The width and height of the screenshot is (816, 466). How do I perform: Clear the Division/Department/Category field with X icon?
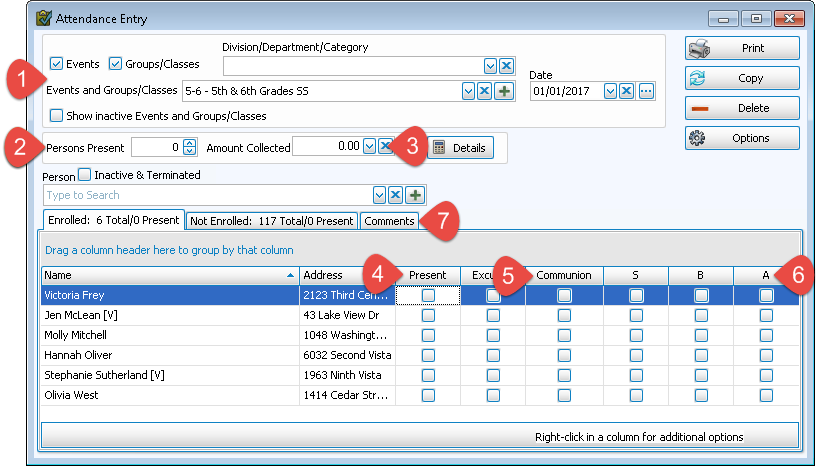(x=506, y=65)
